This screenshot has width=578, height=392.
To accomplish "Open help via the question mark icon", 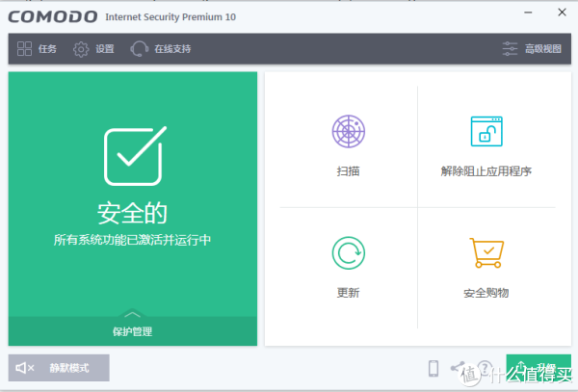I will click(x=485, y=368).
